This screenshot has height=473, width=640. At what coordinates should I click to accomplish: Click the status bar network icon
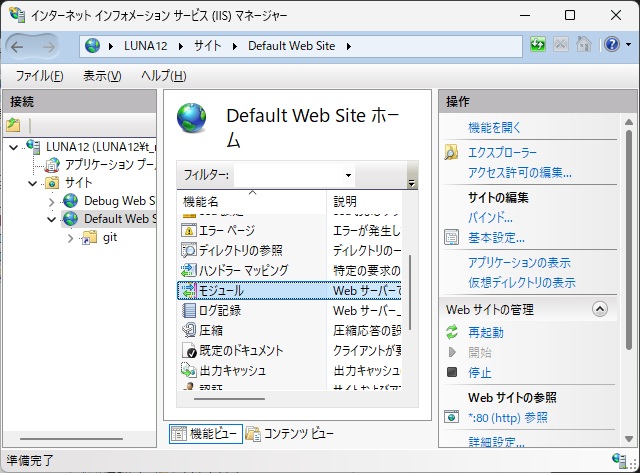pyautogui.click(x=620, y=460)
